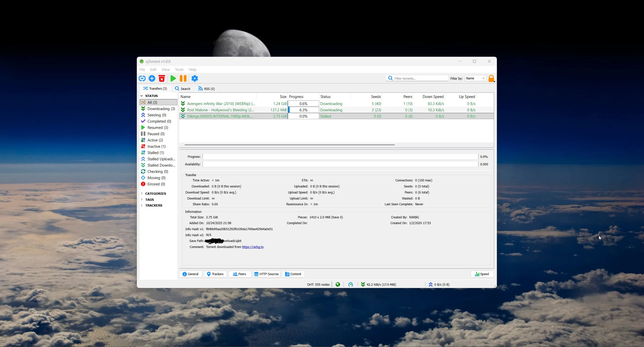Open Options with the blue gear icon
The width and height of the screenshot is (644, 347).
coord(195,78)
